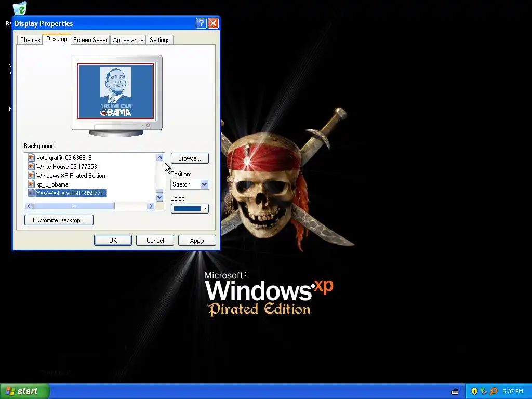The image size is (532, 399).
Task: Click background list scroll left arrow
Action: [29, 206]
